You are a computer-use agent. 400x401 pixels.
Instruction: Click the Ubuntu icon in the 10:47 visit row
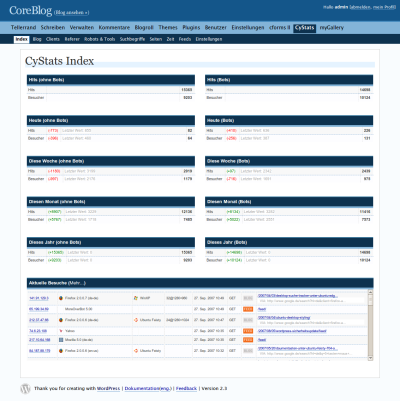click(136, 320)
